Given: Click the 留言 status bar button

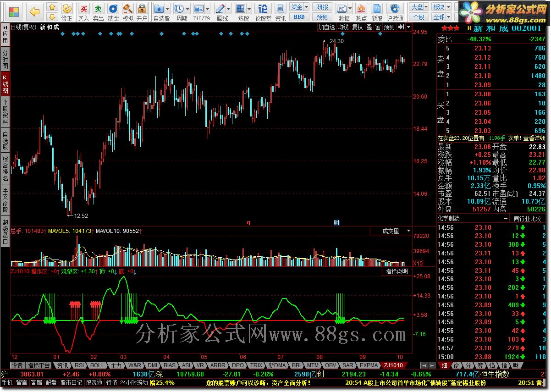Looking at the screenshot, I should coord(21,382).
